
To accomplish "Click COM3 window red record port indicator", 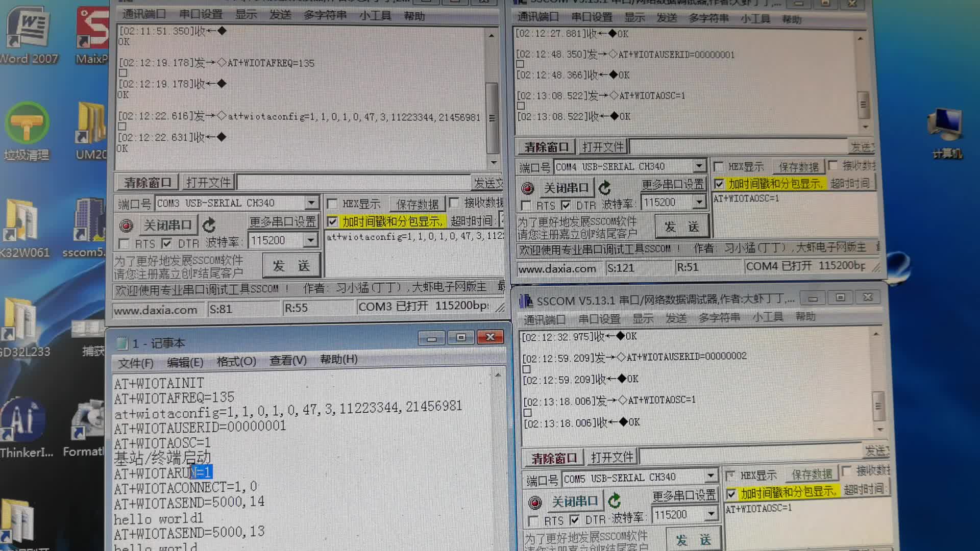I will tap(126, 226).
